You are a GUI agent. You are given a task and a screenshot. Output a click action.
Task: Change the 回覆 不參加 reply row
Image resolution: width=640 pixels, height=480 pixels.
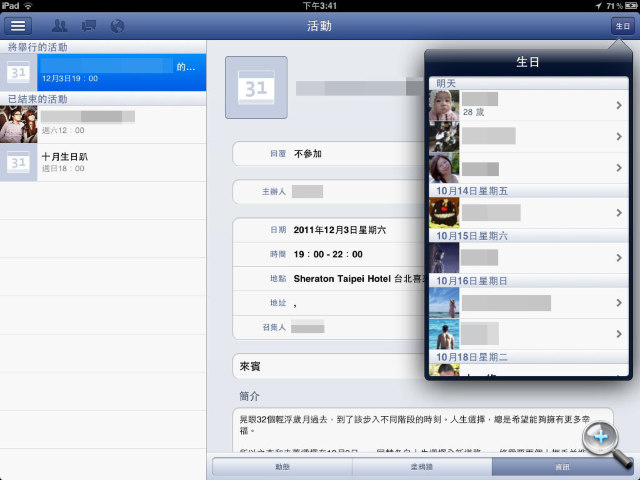[329, 153]
